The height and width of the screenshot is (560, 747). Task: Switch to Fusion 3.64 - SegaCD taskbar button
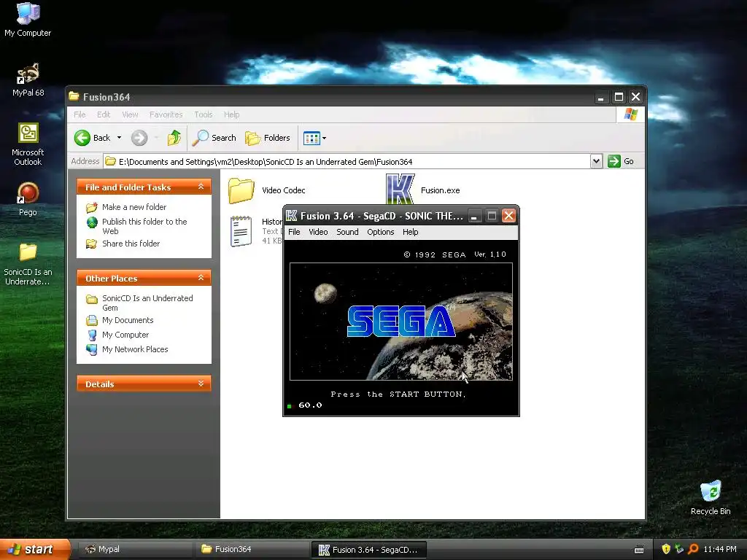pos(368,550)
